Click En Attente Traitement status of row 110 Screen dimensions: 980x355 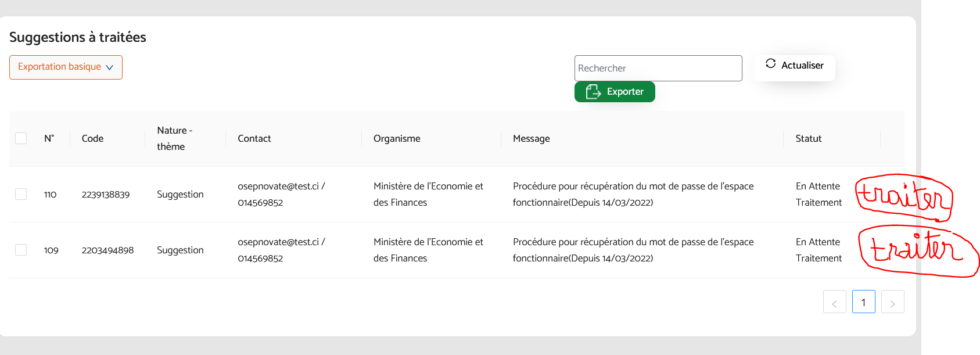pos(818,195)
